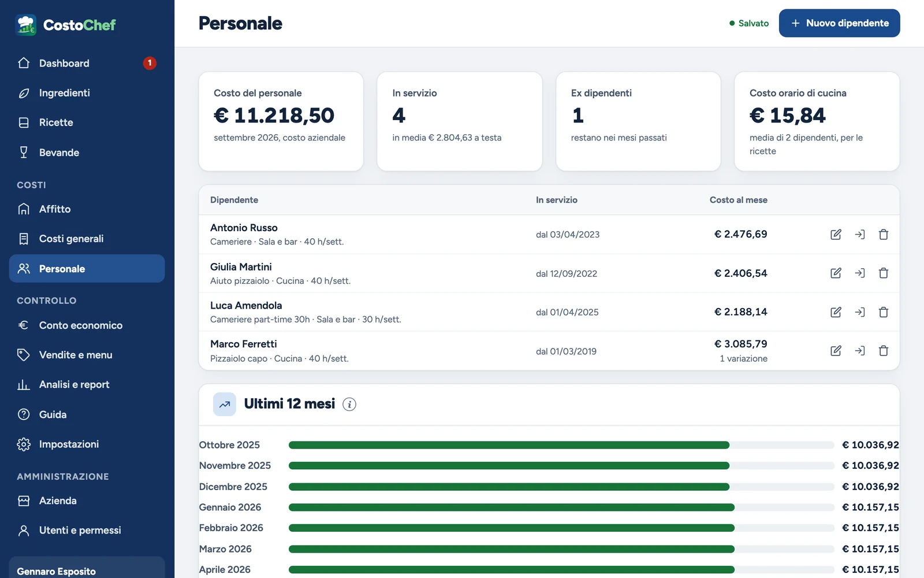View the 1 variazione note for Marco Ferretti
924x578 pixels.
(743, 359)
